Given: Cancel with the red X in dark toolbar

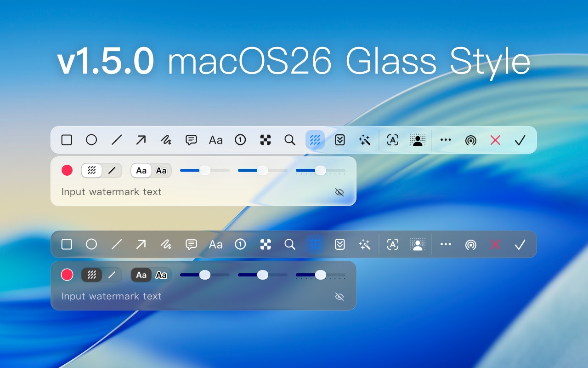Looking at the screenshot, I should (x=495, y=244).
